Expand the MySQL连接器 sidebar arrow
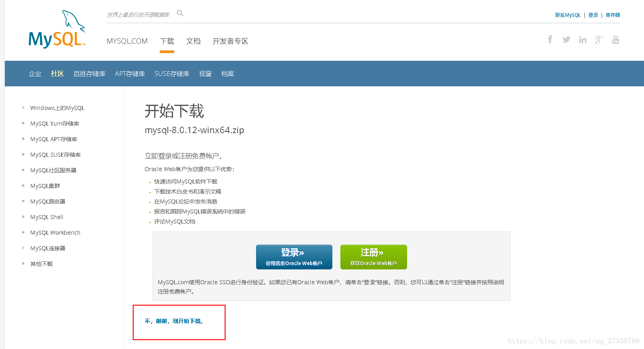Screen dimensions: 644x349 tap(23, 248)
